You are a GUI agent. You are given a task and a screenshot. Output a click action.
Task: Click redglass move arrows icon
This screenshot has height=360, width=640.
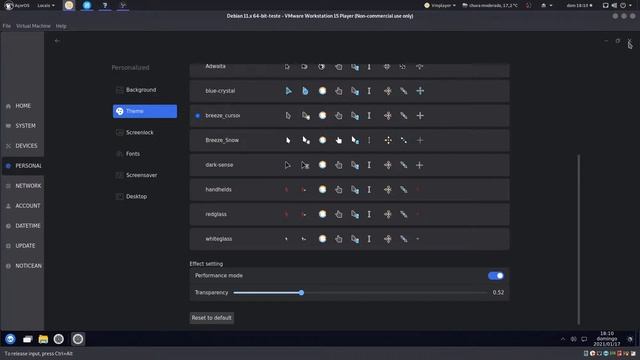click(x=388, y=214)
